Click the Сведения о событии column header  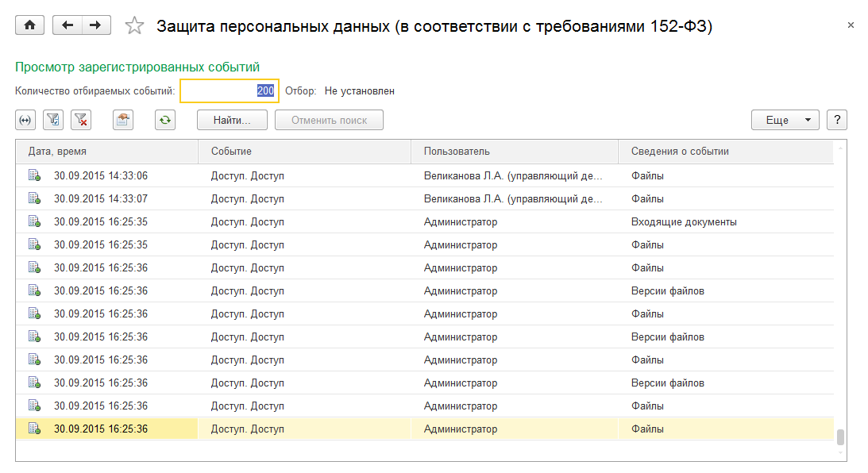click(726, 151)
